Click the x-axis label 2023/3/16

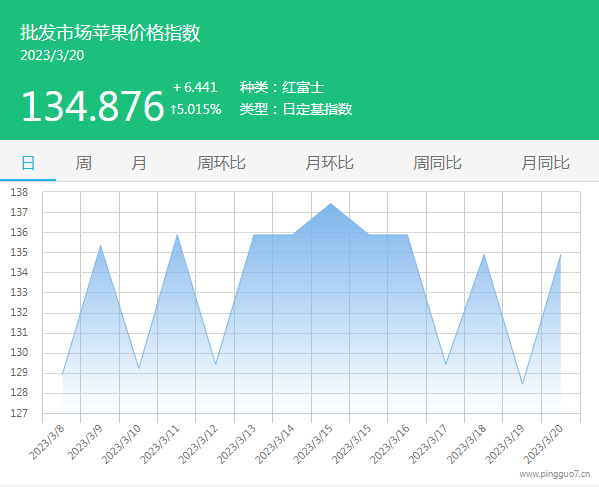[390, 444]
